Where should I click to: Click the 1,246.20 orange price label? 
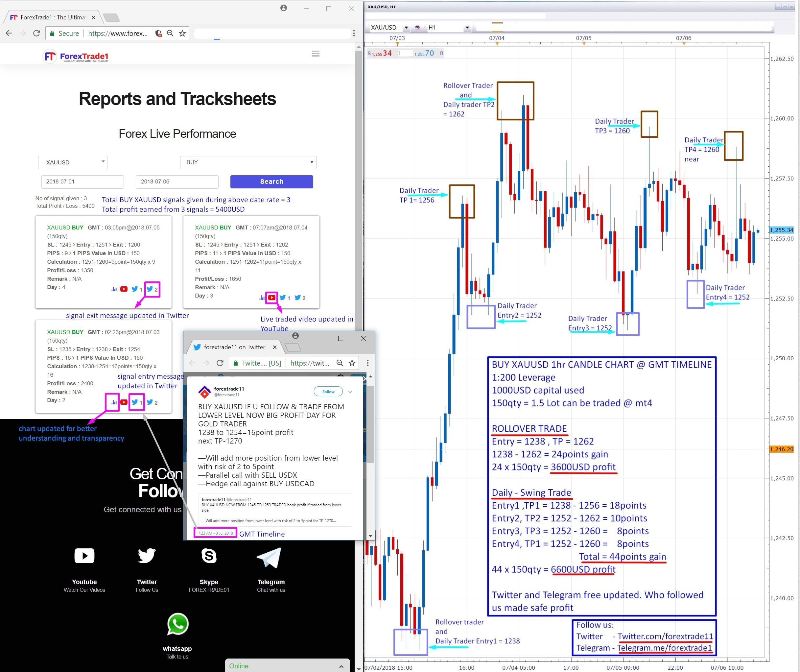pos(781,449)
